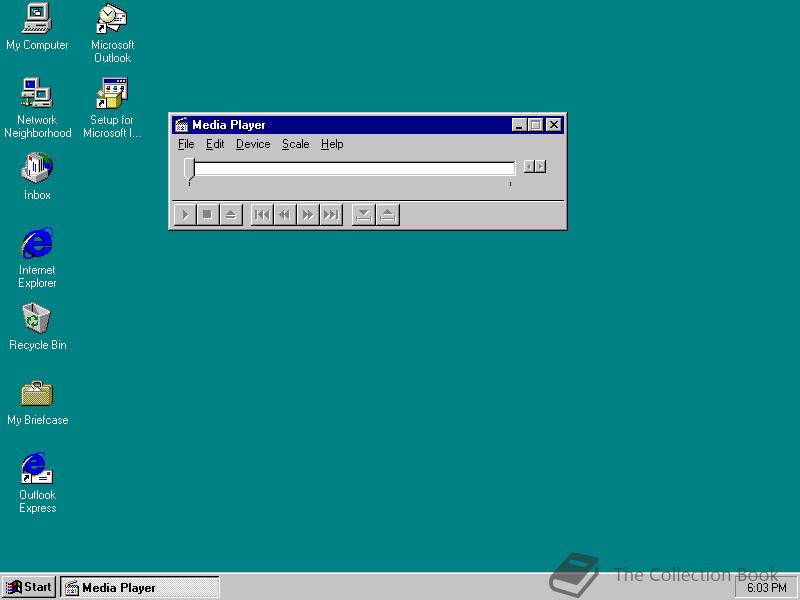Viewport: 800px width, 600px height.
Task: Click the Stop button in Media Player
Action: 208,215
